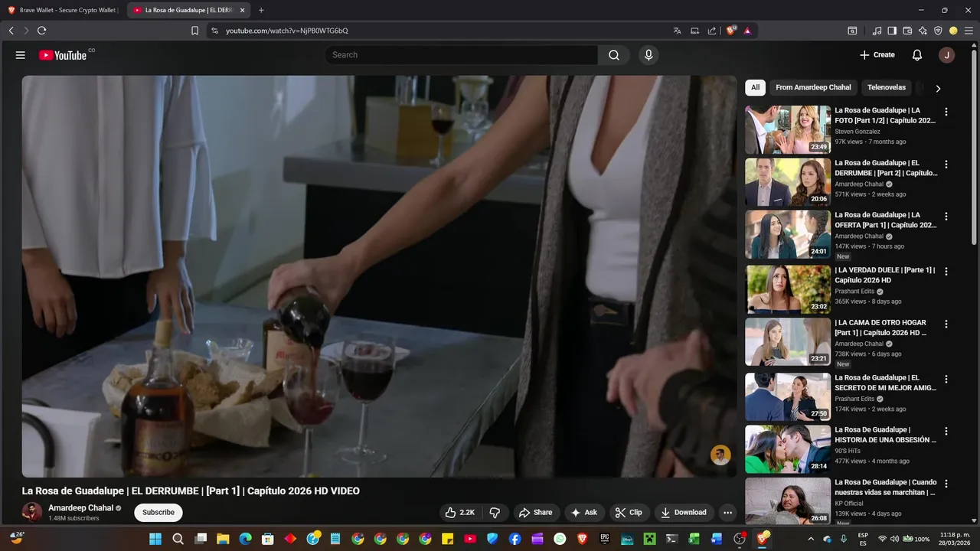Click the Amardeep Chahal channel avatar

(32, 512)
